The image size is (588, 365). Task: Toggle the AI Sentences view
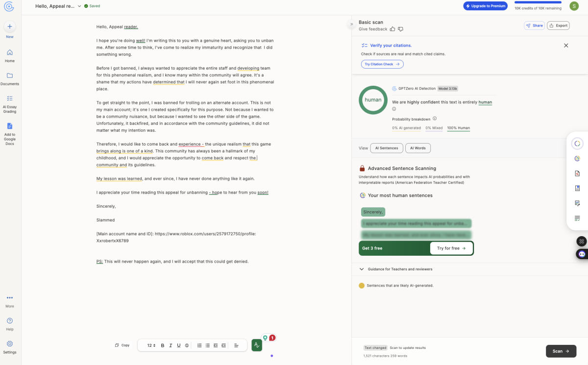387,148
